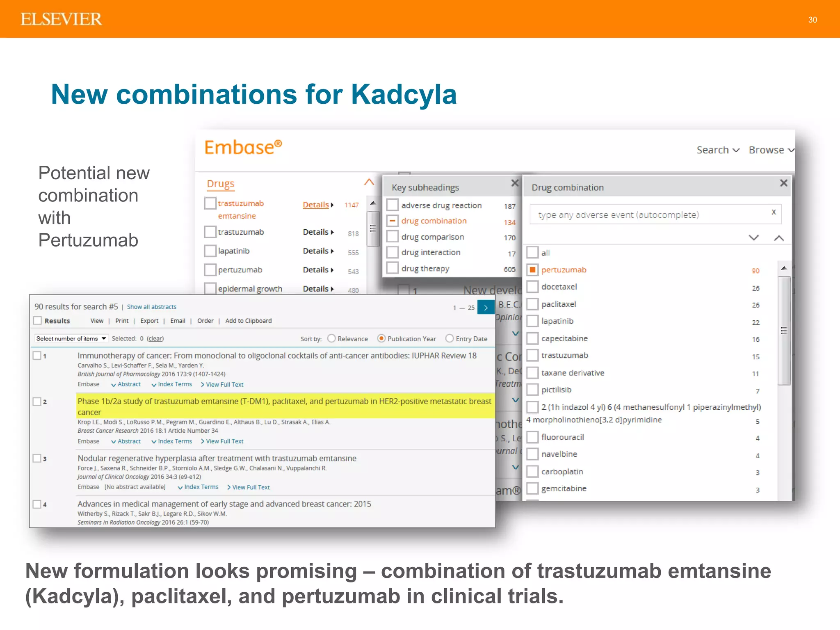Close the Drug combination panel
840x630 pixels.
[x=783, y=183]
